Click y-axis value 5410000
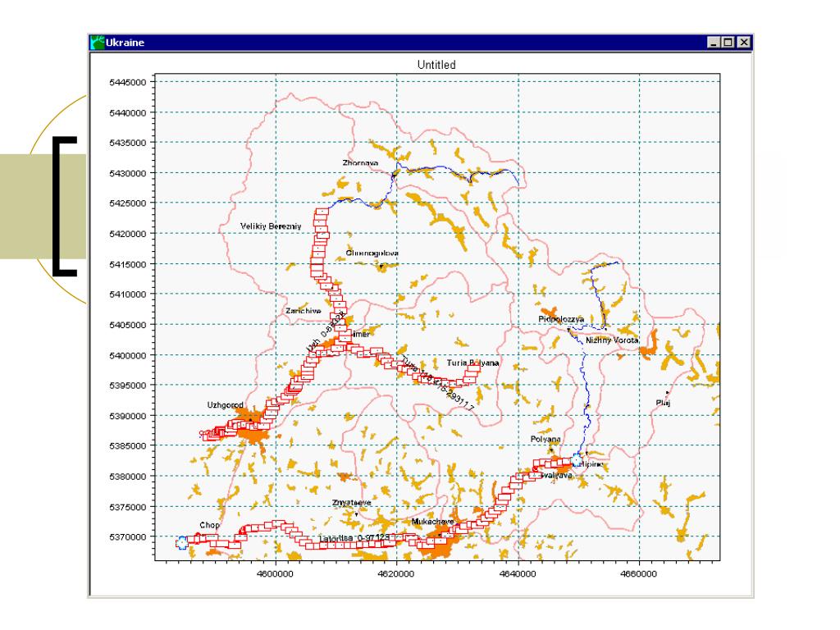Image resolution: width=840 pixels, height=630 pixels. tap(127, 294)
